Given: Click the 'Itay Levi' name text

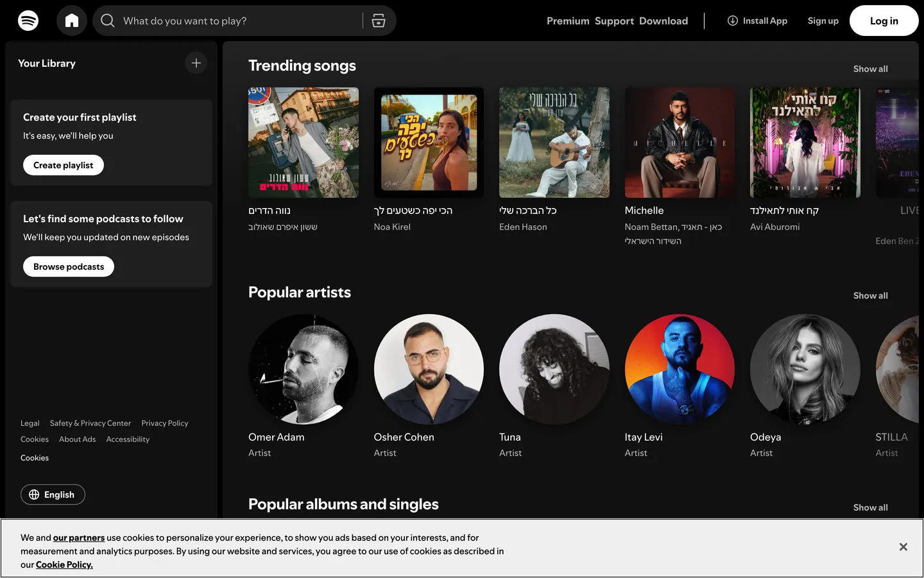Looking at the screenshot, I should pos(644,437).
